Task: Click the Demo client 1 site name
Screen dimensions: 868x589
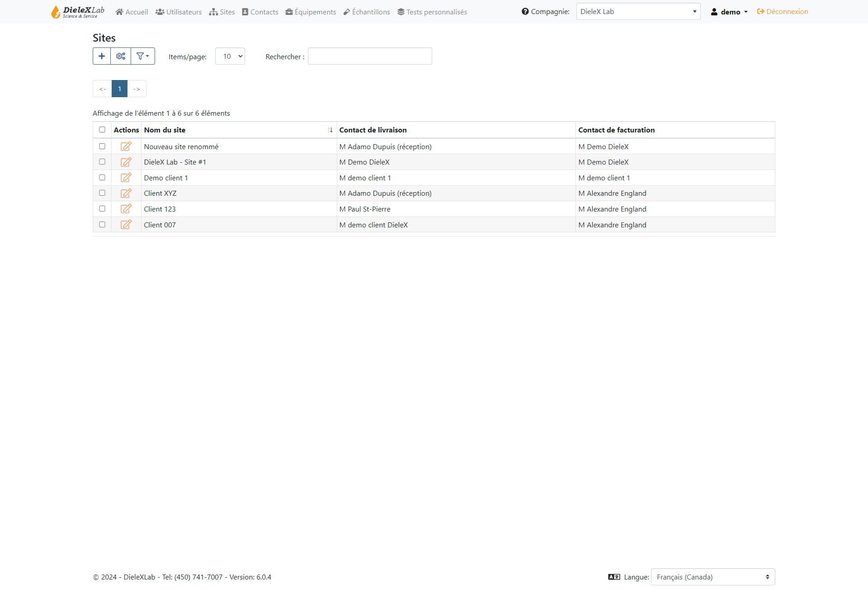Action: tap(166, 178)
